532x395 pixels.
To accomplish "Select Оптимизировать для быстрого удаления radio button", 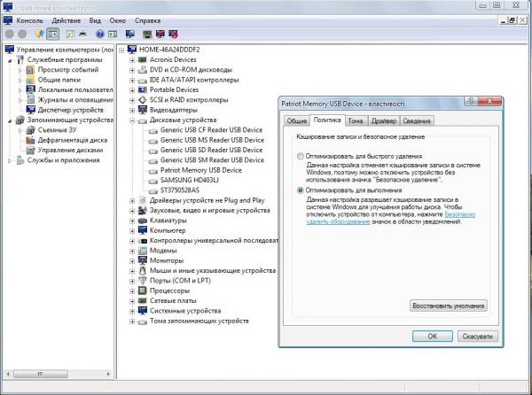I will pos(301,157).
